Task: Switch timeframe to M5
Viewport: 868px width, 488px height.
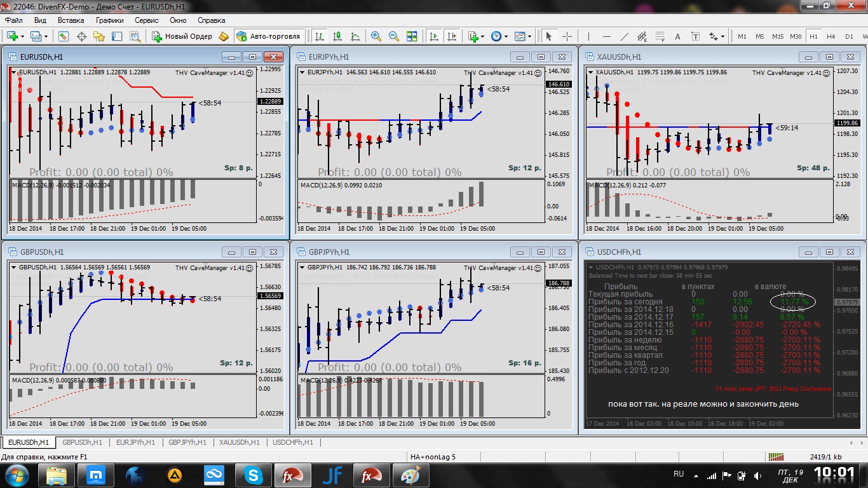Action: pyautogui.click(x=760, y=36)
